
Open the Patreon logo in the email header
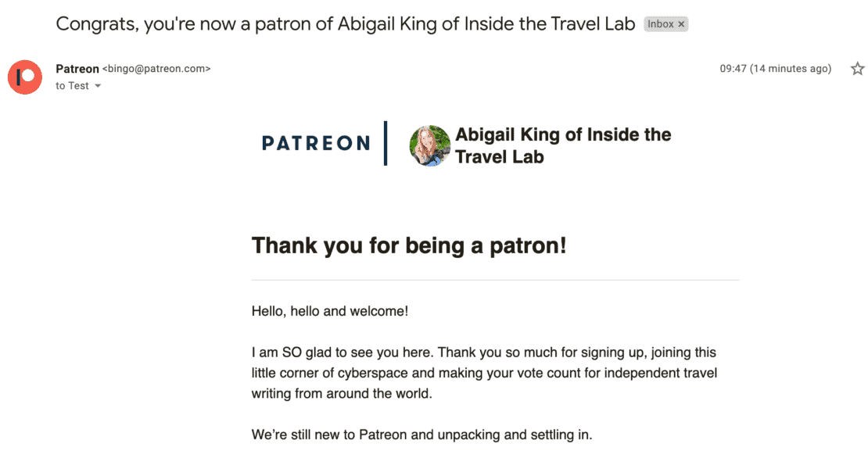(x=316, y=144)
